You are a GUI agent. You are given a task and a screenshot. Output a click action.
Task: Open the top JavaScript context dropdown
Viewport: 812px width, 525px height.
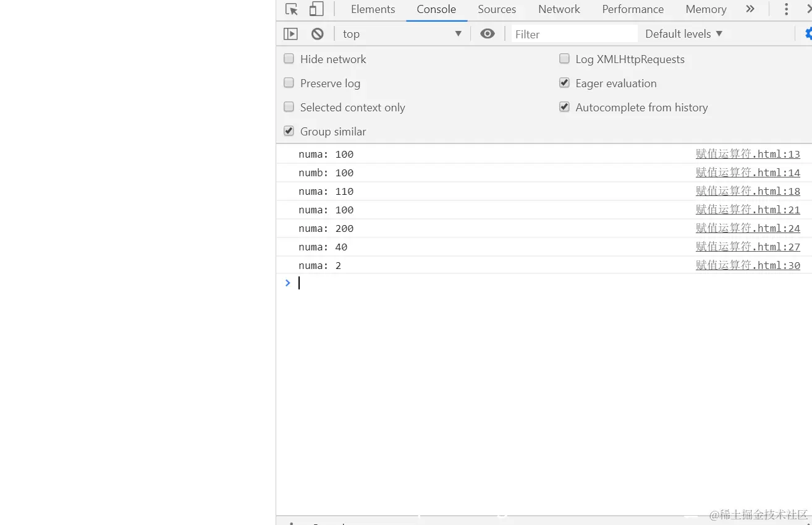click(x=402, y=34)
